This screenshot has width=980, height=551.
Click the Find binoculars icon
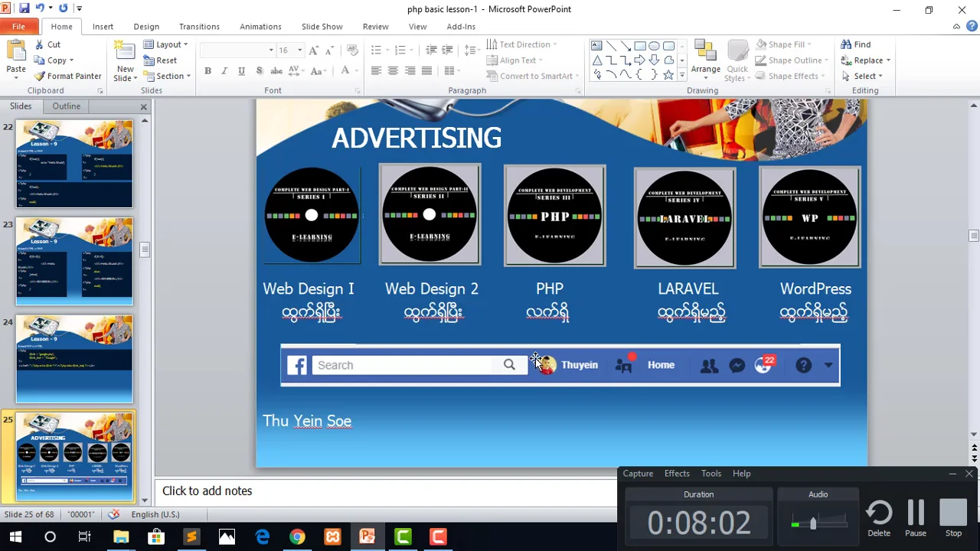coord(845,44)
